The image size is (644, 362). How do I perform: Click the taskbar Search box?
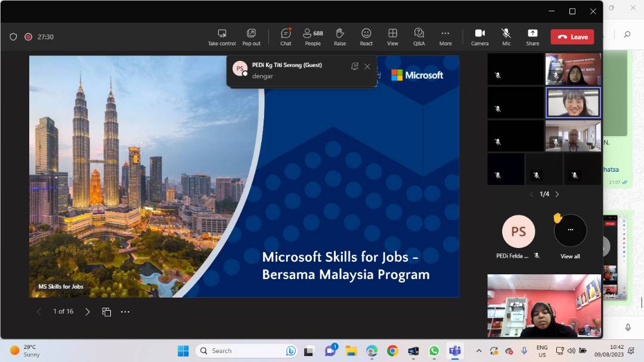tap(246, 351)
